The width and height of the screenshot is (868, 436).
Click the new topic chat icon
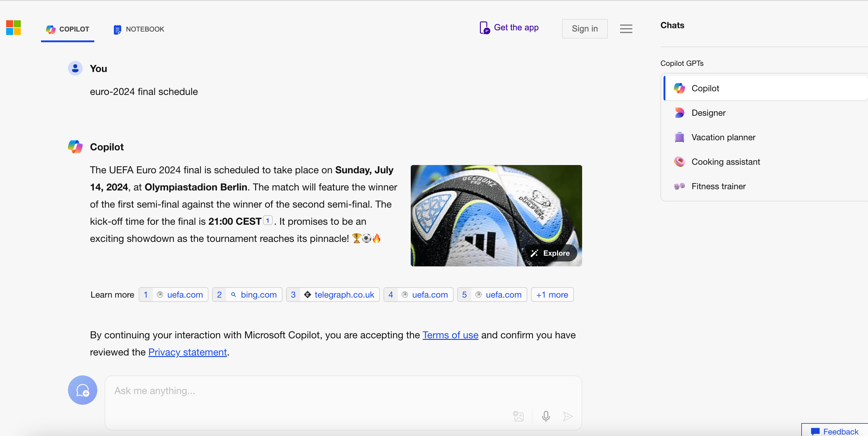83,390
